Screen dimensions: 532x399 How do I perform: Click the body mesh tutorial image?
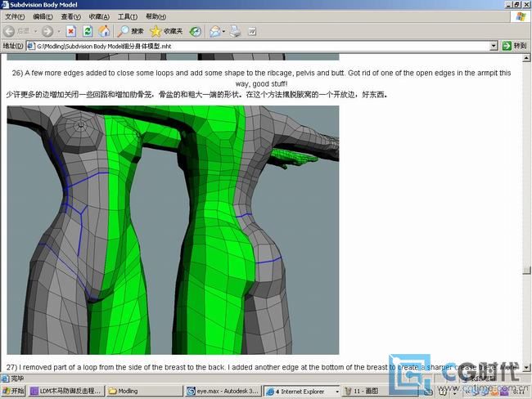173,231
